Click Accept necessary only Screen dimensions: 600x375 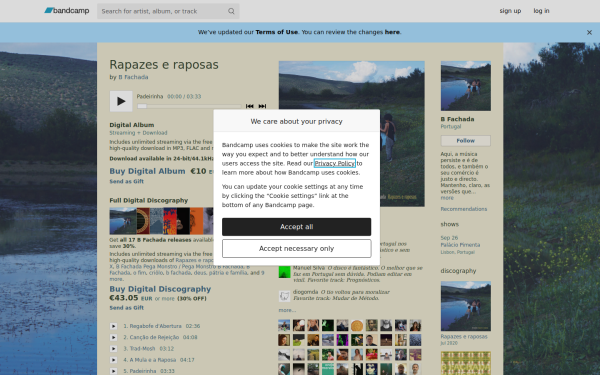pyautogui.click(x=297, y=249)
